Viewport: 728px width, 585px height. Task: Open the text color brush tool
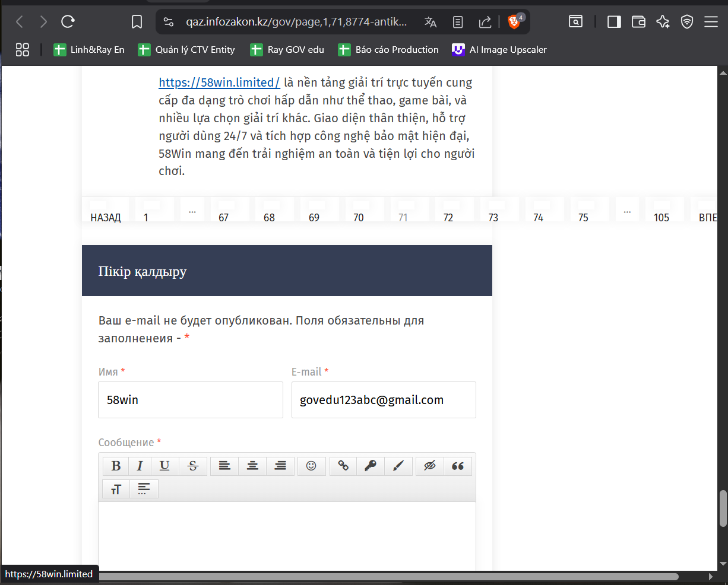[x=398, y=466]
